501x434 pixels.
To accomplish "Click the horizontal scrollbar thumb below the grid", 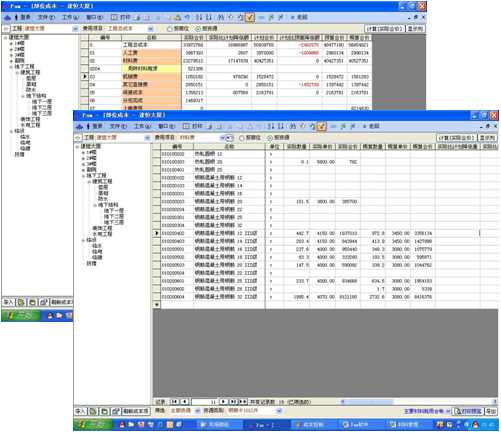I will tap(368, 402).
